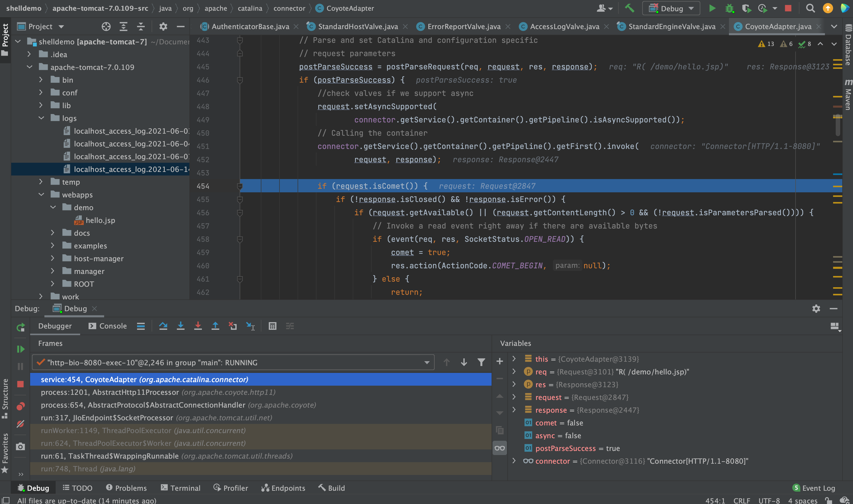The width and height of the screenshot is (853, 504).
Task: Toggle Mute Breakpoints icon
Action: 20,424
